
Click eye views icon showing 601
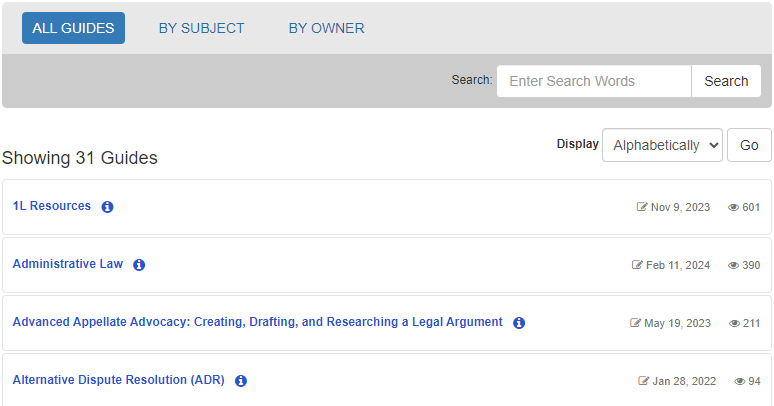point(733,208)
